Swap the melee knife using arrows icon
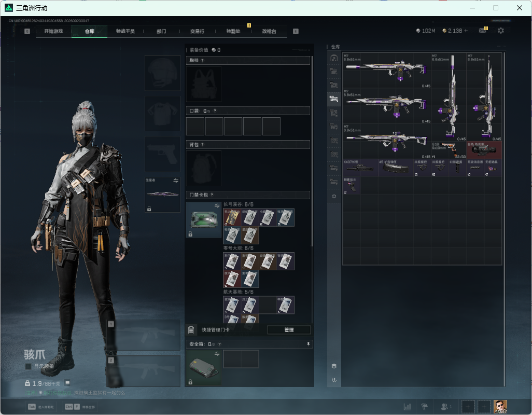532x415 pixels. point(176,181)
